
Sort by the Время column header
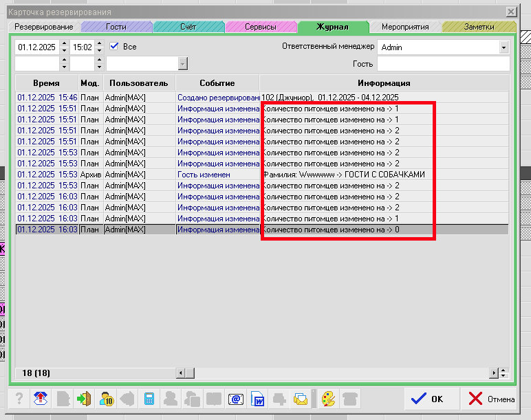pos(46,83)
